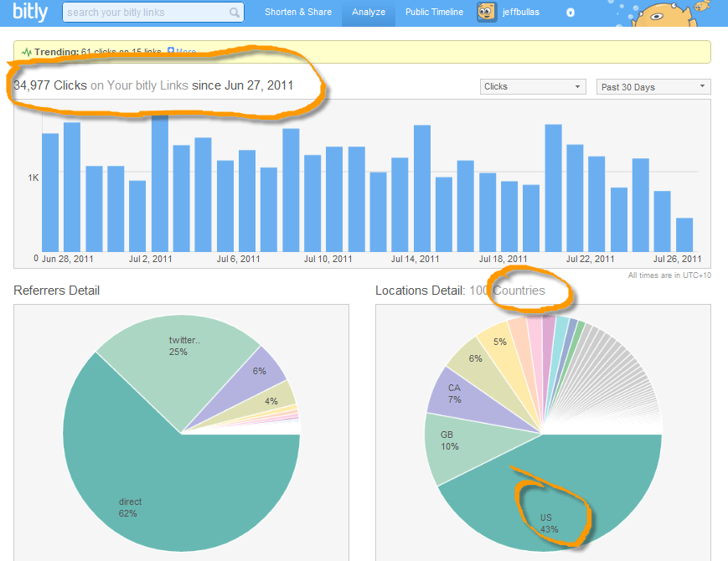Click the Jun 28, 2011 bar
This screenshot has height=561, width=728.
pos(50,193)
